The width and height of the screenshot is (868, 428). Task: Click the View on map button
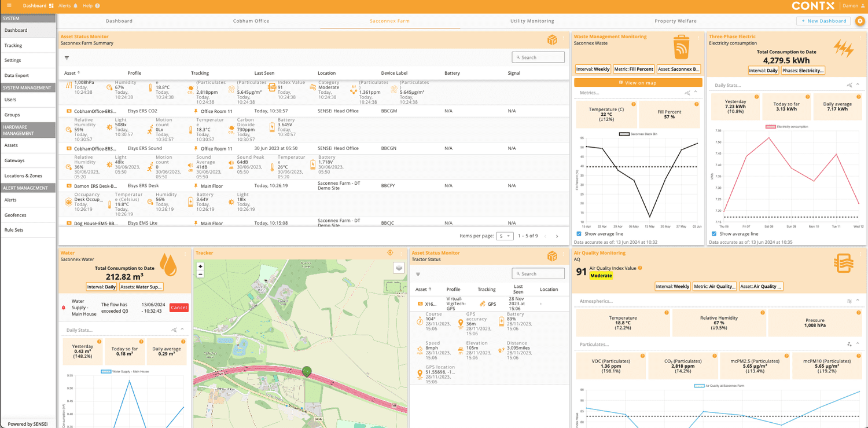pos(638,83)
